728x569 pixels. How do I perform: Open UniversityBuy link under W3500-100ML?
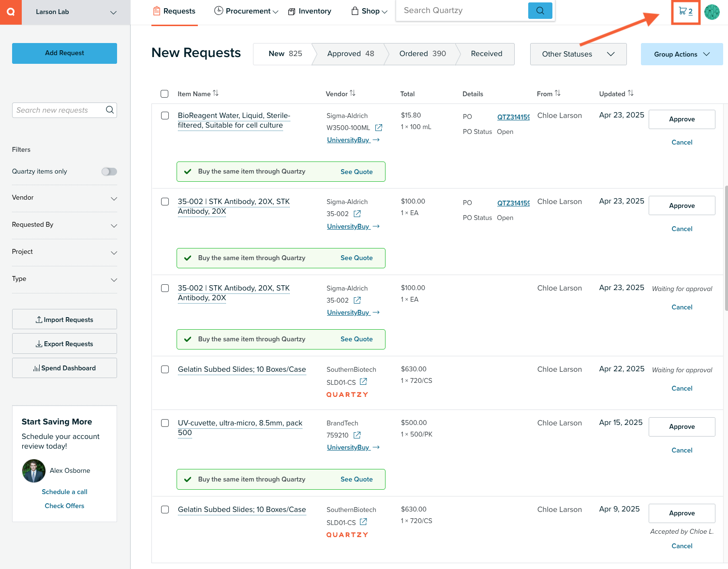tap(353, 140)
